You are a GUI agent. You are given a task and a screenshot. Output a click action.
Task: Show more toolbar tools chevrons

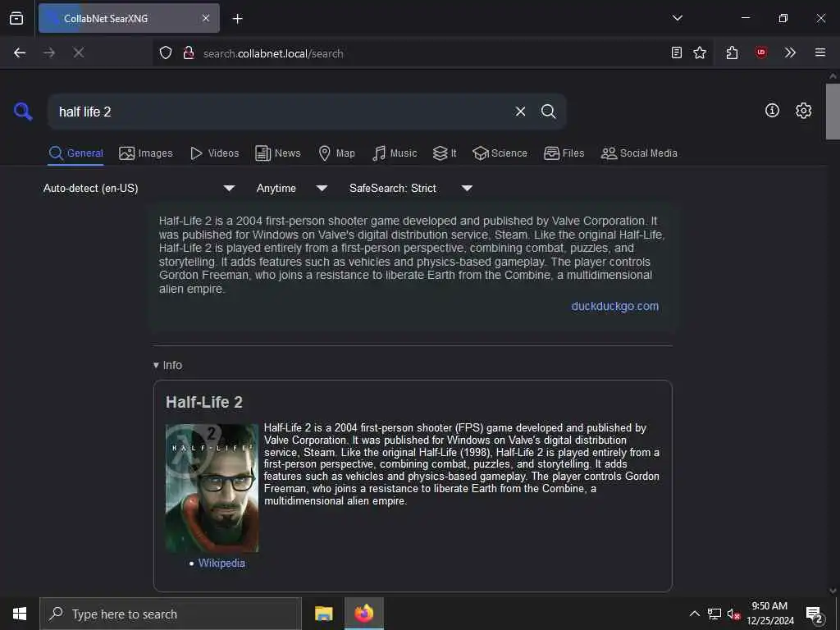(x=790, y=52)
